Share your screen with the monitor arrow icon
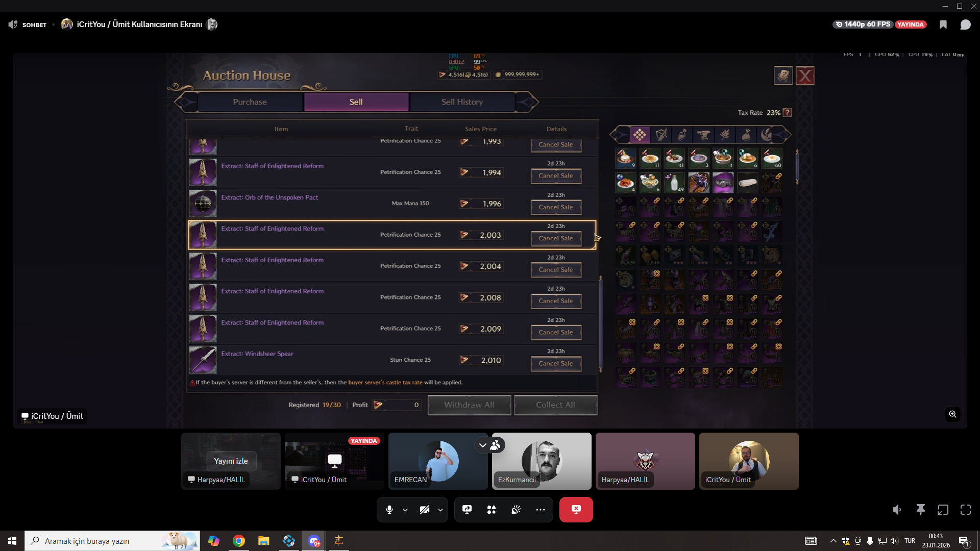 (x=467, y=510)
